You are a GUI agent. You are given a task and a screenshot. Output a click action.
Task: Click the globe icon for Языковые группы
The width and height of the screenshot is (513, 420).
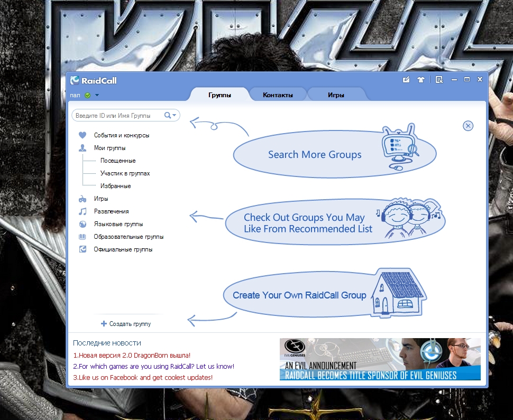coord(83,224)
